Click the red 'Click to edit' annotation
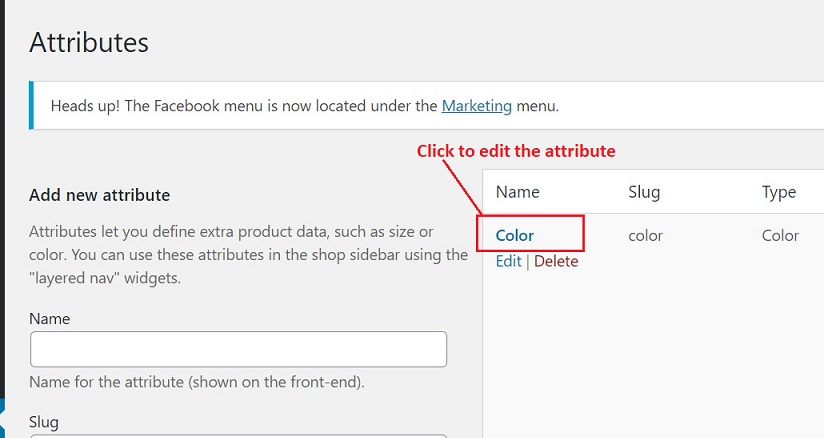Viewport: 824px width, 438px height. coord(516,151)
